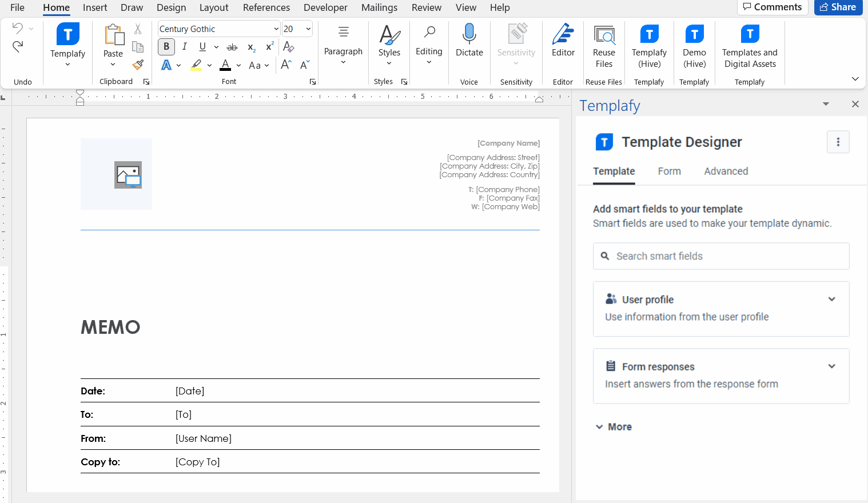Open Template Designer three-dot menu
Viewport: 868px width, 503px height.
838,142
